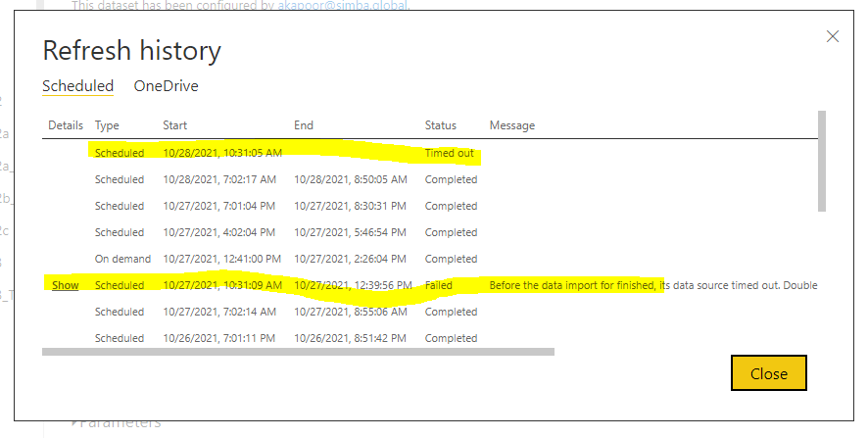
Task: Click the horizontal scrollbar below the table
Action: (298, 352)
